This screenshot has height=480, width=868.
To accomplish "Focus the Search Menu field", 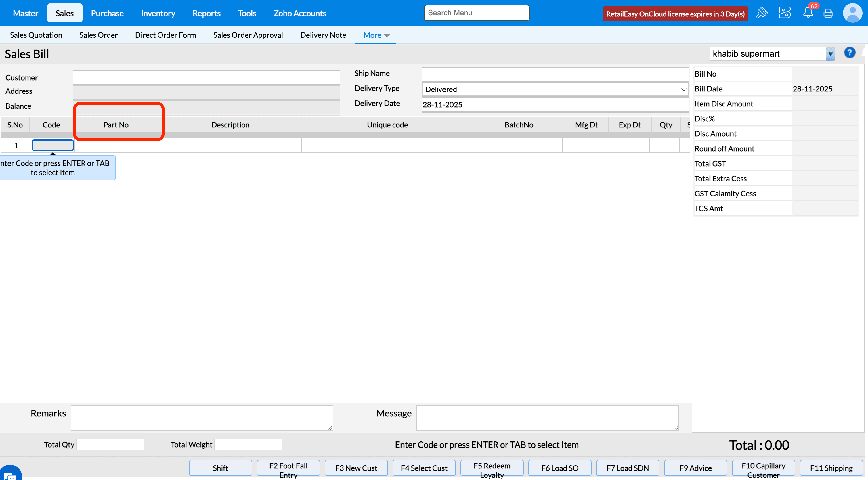I will click(476, 13).
